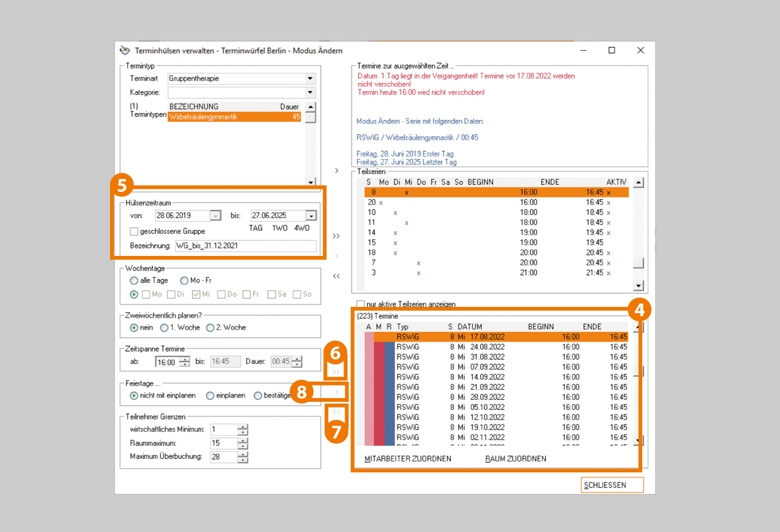Expand the Kategorie dropdown list

309,92
